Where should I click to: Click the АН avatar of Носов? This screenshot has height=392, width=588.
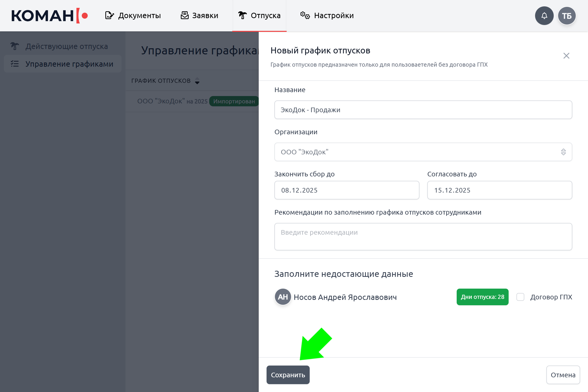coord(283,297)
